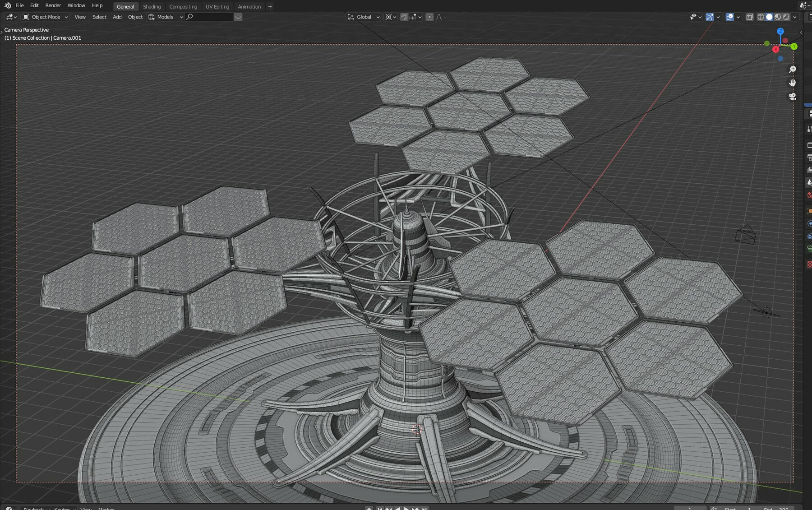This screenshot has width=812, height=510.
Task: Toggle proportional editing in the header
Action: (429, 17)
